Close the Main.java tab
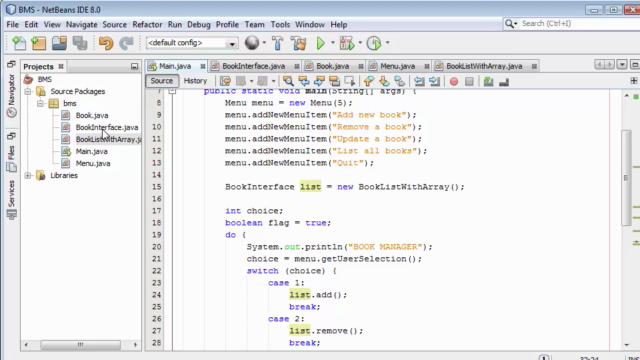This screenshot has width=640, height=360. coord(202,66)
